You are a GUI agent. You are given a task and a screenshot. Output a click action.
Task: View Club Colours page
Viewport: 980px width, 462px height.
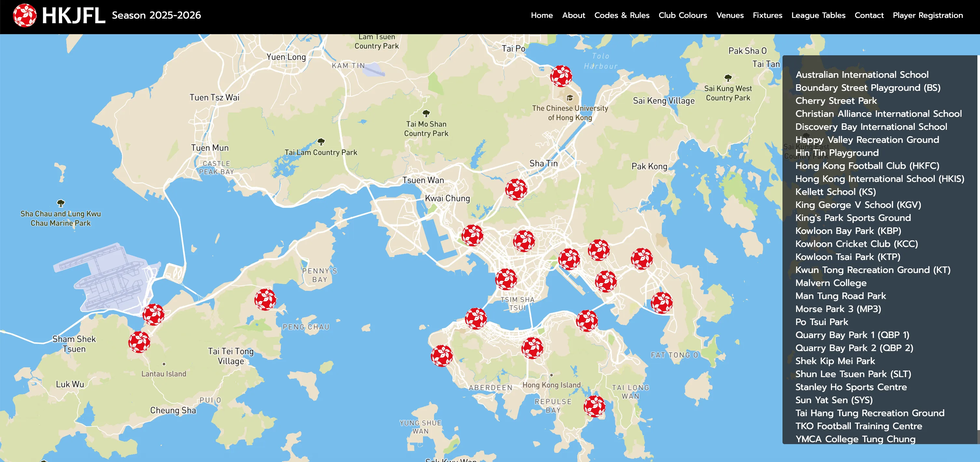(683, 15)
